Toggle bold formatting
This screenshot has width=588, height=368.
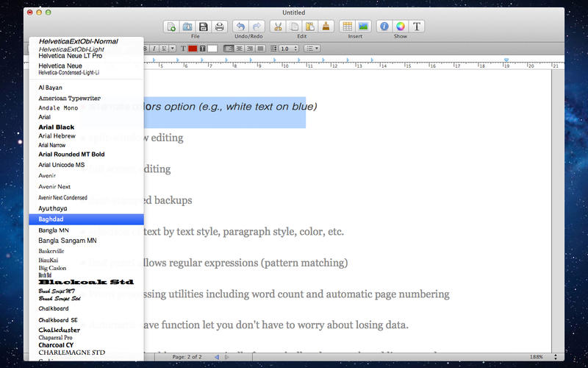pyautogui.click(x=146, y=49)
